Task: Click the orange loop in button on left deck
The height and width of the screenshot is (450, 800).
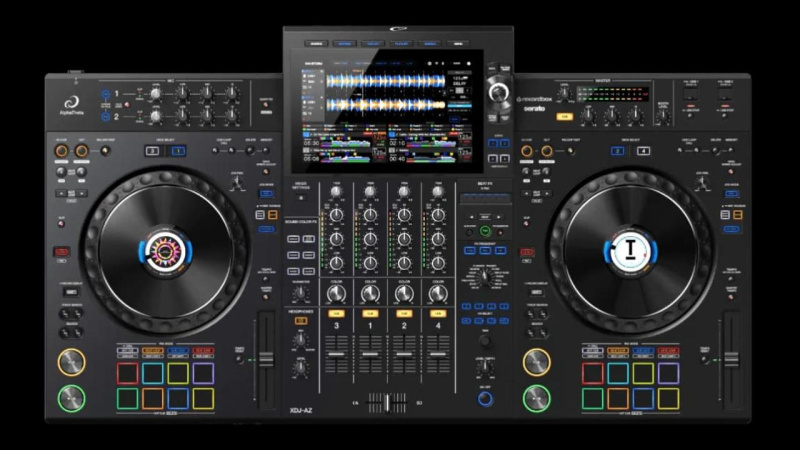Action: point(61,151)
